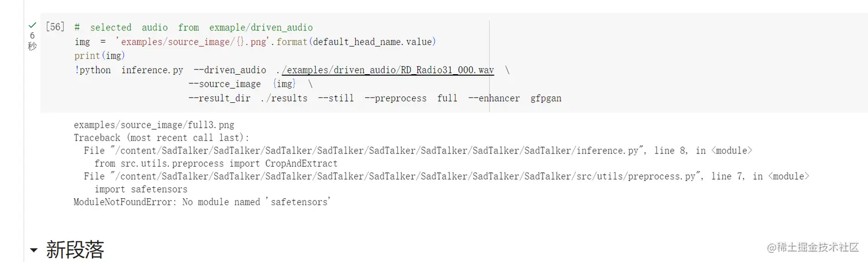Click the 'import safetensors' traceback line
868x262 pixels.
[x=141, y=189]
